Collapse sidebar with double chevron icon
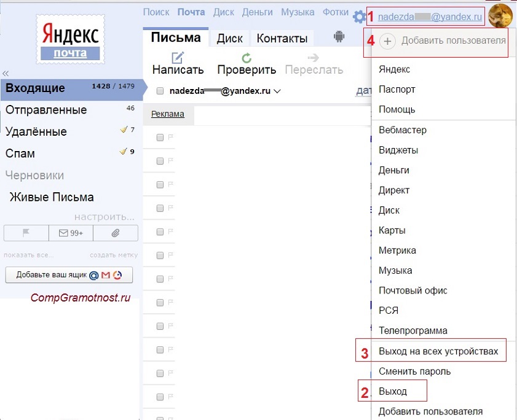The width and height of the screenshot is (517, 420). click(x=6, y=74)
